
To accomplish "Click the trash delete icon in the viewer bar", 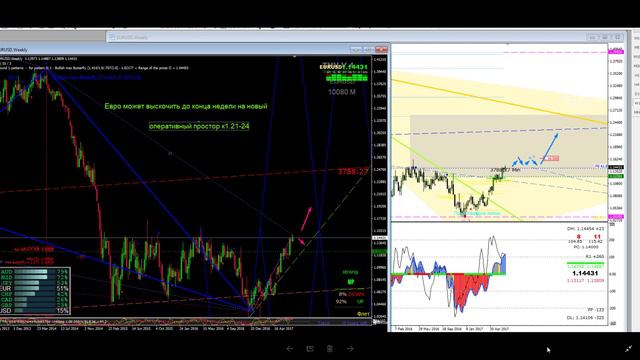I will click(330, 349).
